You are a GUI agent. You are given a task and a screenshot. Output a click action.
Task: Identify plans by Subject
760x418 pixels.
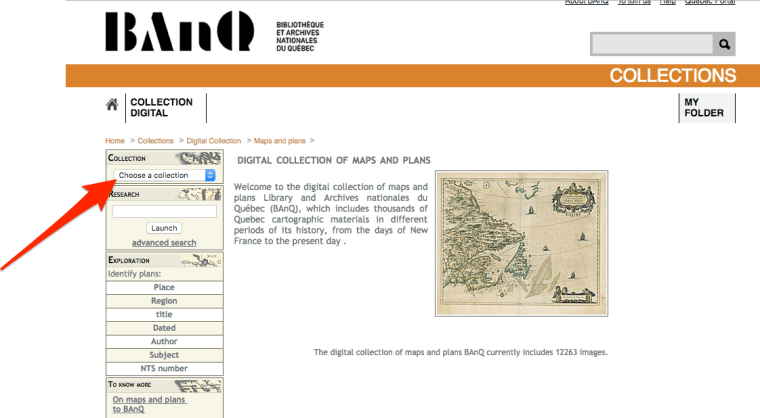(164, 355)
